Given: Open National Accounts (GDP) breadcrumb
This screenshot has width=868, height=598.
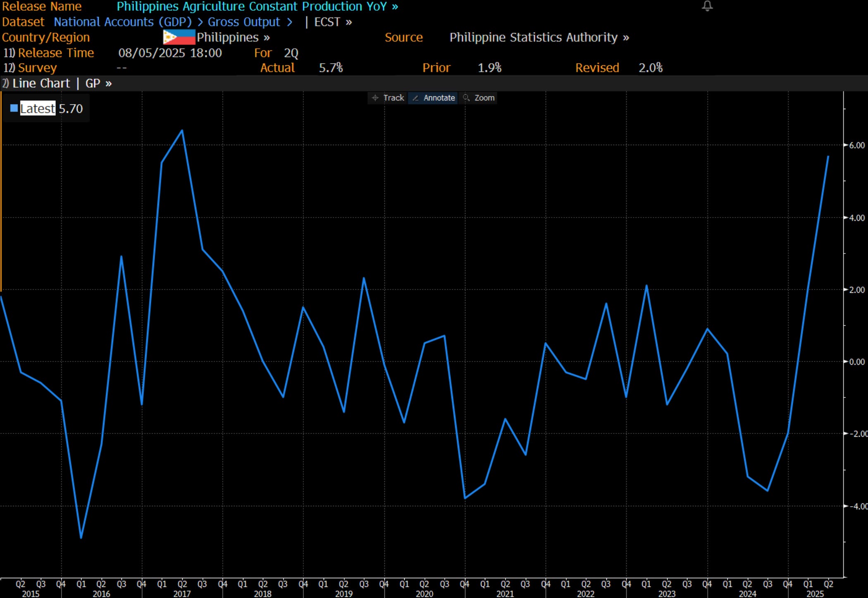Looking at the screenshot, I should pos(122,22).
